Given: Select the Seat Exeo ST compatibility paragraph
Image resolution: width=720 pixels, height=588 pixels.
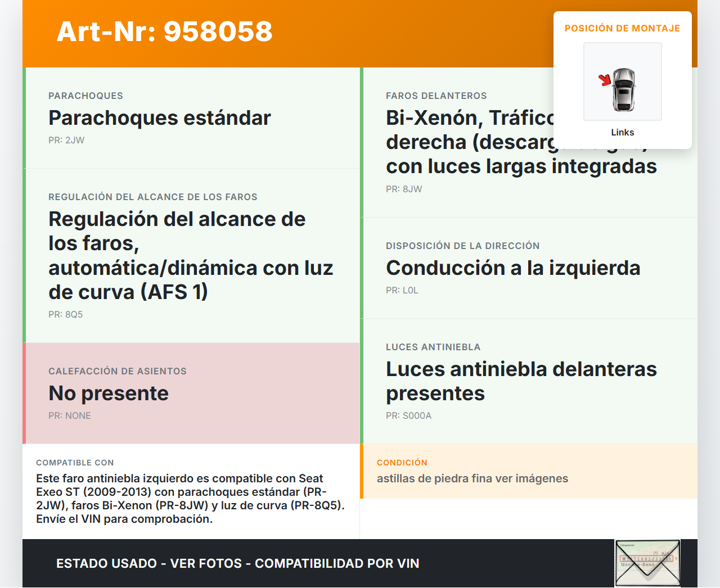Looking at the screenshot, I should click(x=191, y=499).
